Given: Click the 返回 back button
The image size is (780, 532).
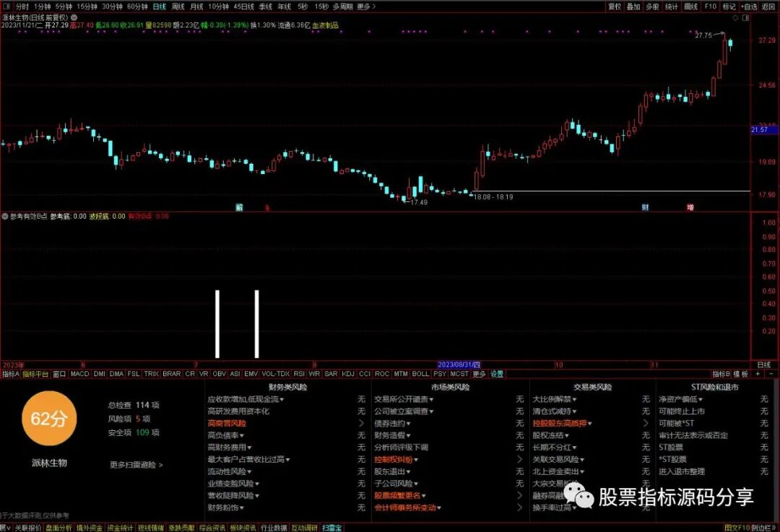Looking at the screenshot, I should coord(768,6).
